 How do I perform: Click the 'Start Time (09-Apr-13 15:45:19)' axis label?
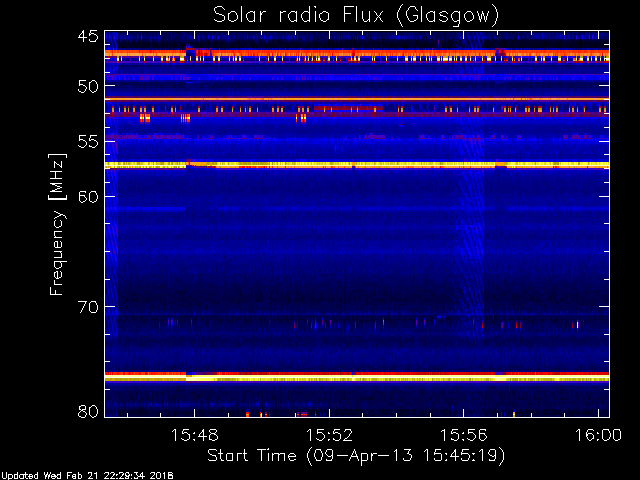(x=356, y=456)
